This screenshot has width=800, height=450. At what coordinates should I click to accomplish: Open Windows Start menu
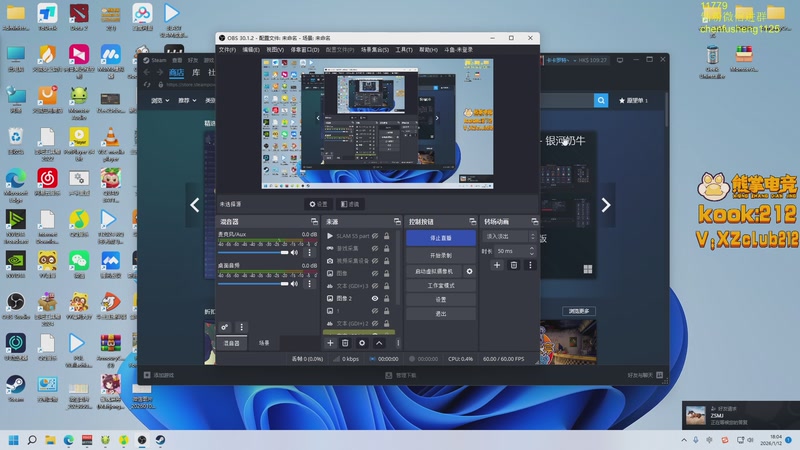[x=14, y=440]
